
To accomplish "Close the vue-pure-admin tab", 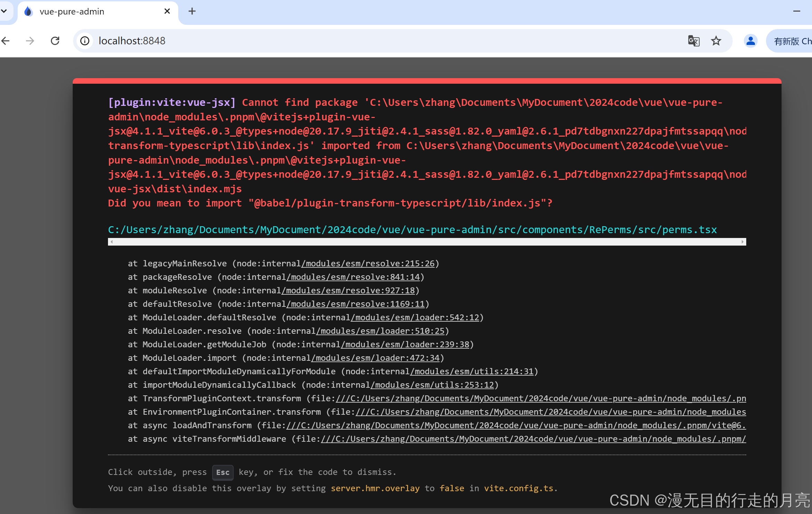I will tap(167, 11).
